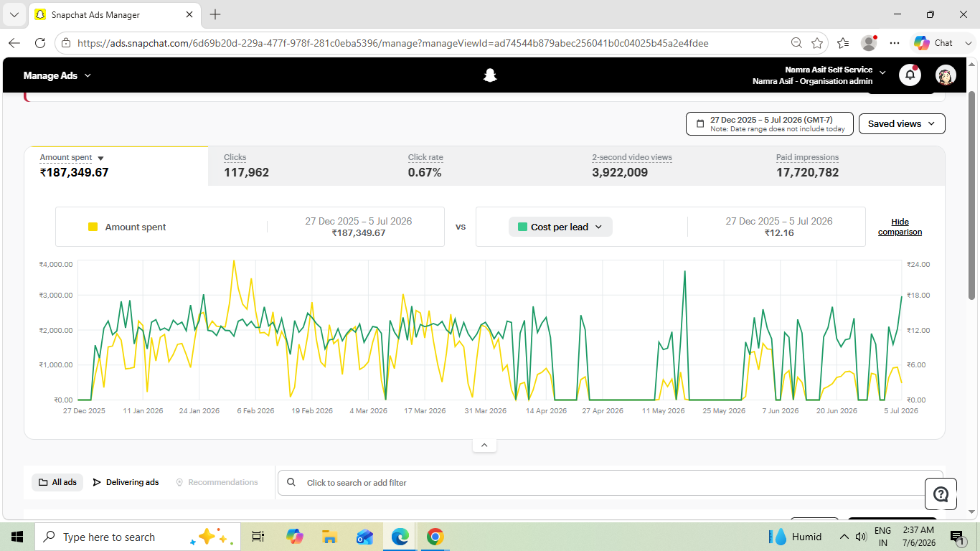Viewport: 980px width, 551px height.
Task: Switch to the All ads view
Action: 57,482
